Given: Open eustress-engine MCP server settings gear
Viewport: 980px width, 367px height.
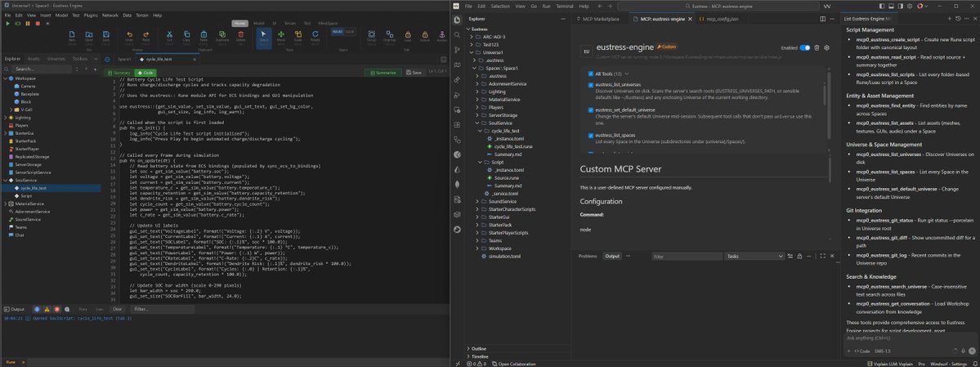Looking at the screenshot, I should pyautogui.click(x=826, y=47).
